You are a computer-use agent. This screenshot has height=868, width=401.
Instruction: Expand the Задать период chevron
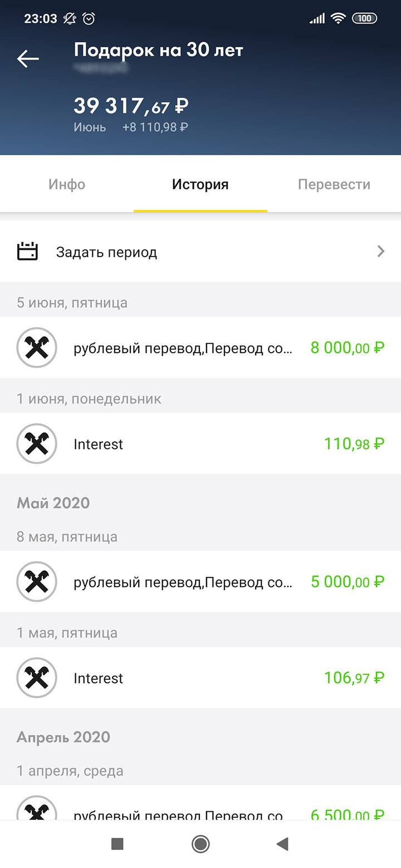tap(381, 251)
